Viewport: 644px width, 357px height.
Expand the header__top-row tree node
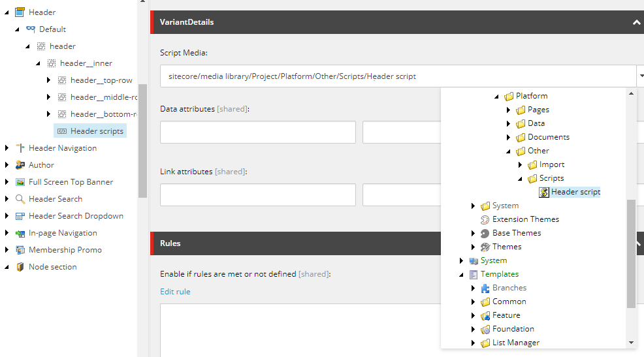49,80
